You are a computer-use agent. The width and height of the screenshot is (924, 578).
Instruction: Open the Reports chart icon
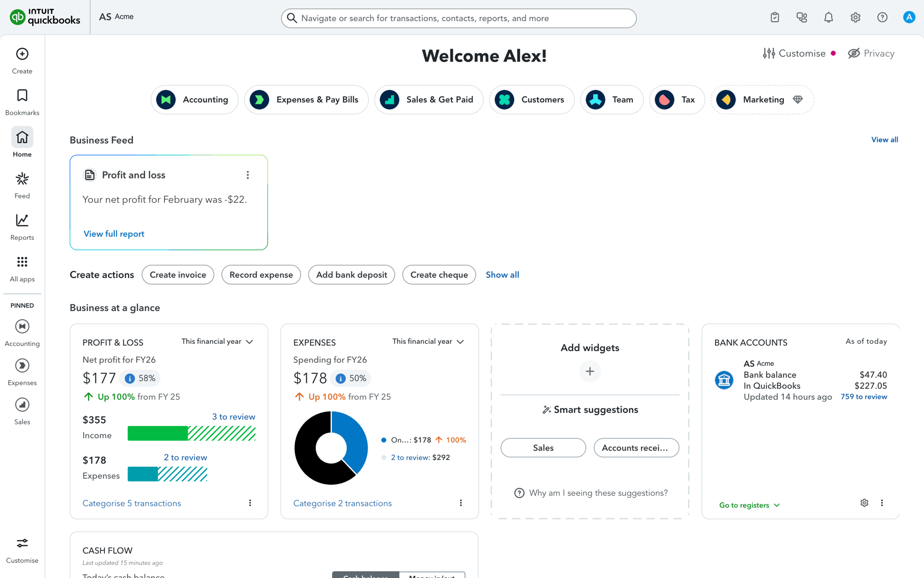pos(22,221)
